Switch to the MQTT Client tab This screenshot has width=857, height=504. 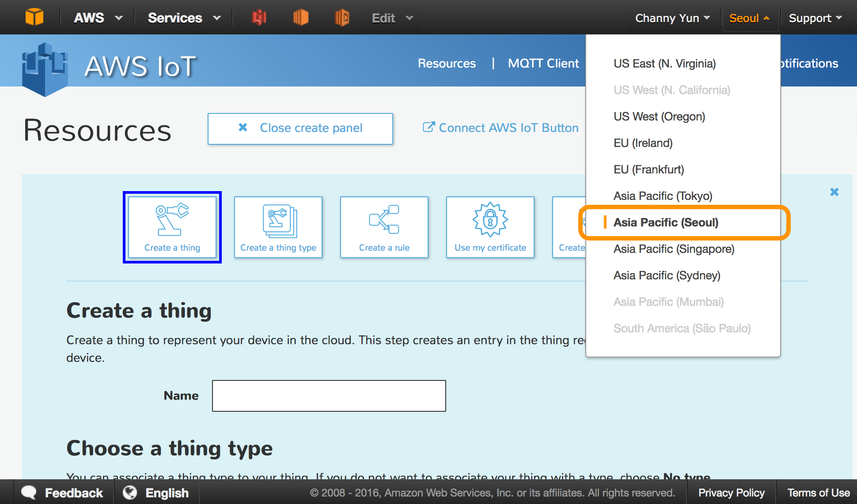pyautogui.click(x=543, y=64)
